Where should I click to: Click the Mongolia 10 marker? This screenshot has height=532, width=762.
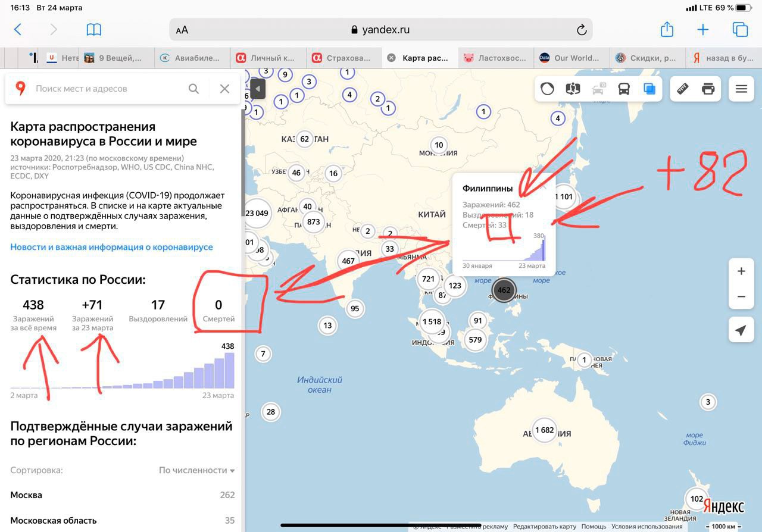[x=439, y=145]
